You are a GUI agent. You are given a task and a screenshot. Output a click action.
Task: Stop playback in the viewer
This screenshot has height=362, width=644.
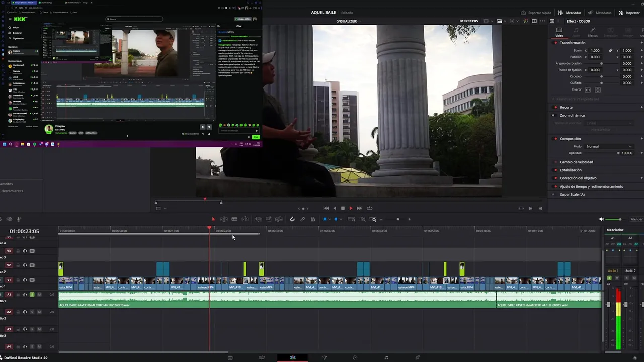tap(343, 208)
